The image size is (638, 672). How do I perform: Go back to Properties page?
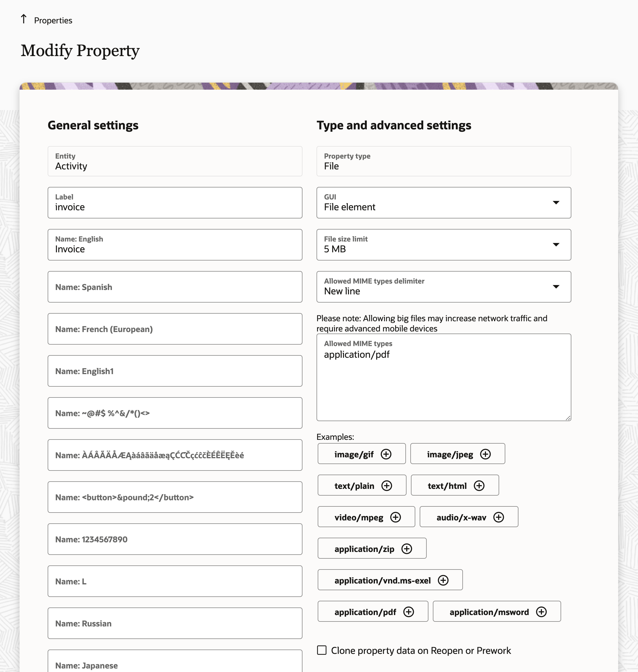(x=53, y=20)
